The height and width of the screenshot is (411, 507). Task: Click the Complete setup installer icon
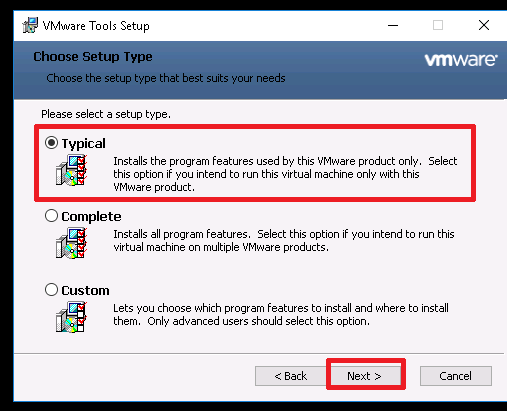pyautogui.click(x=71, y=243)
